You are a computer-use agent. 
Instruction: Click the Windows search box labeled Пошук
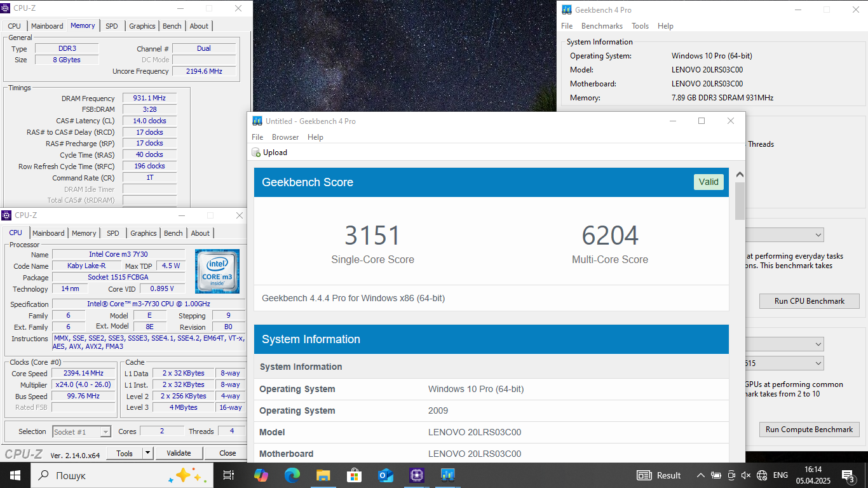pyautogui.click(x=121, y=475)
